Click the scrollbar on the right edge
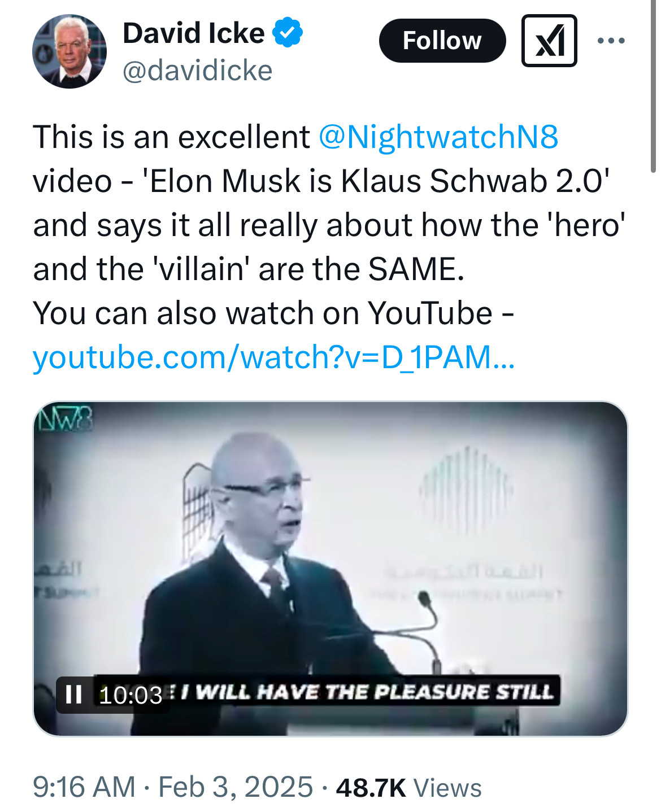 653,85
